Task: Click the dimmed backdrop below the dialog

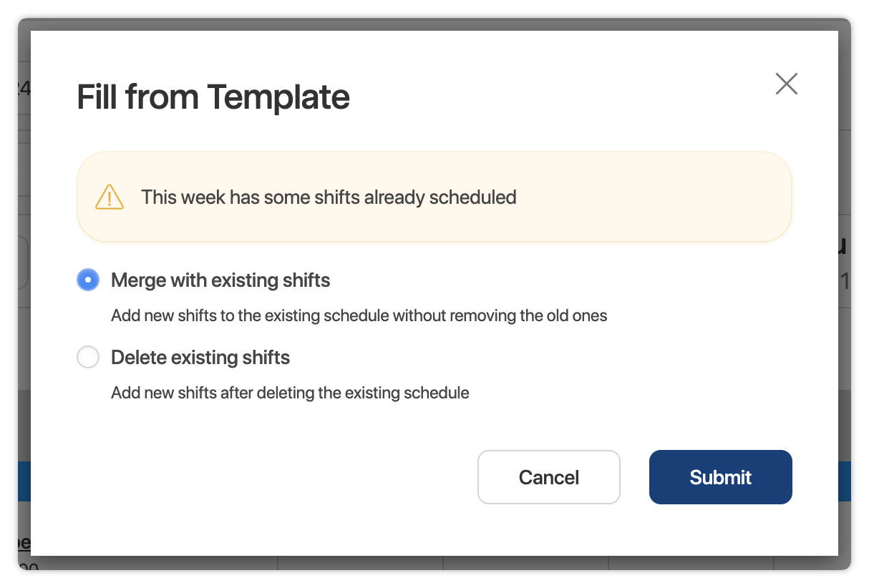Action: coord(429,563)
